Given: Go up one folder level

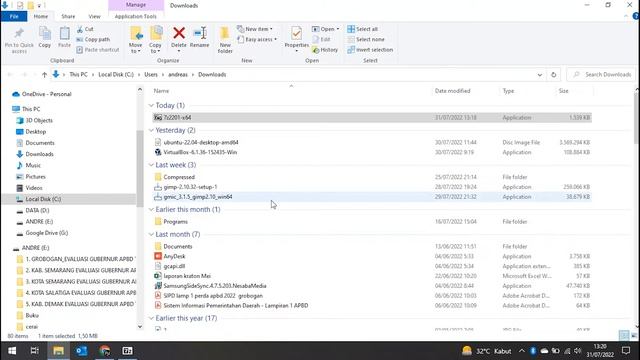Looking at the screenshot, I should coord(44,75).
